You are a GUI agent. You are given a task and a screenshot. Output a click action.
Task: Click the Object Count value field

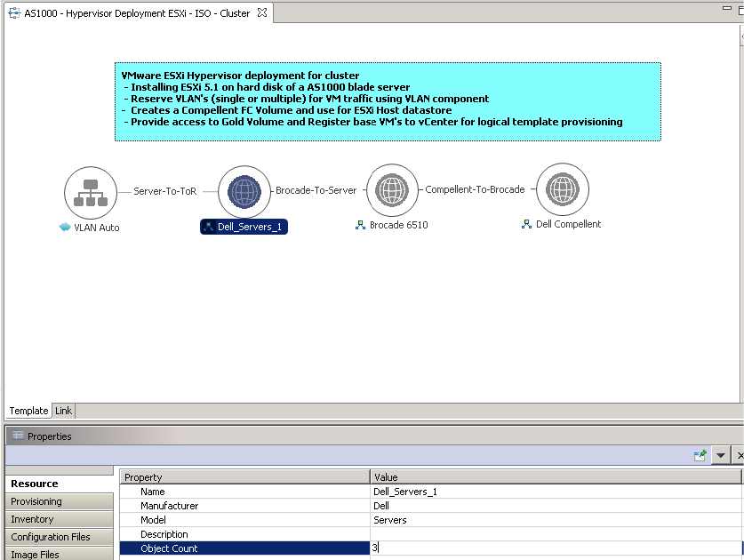555,548
